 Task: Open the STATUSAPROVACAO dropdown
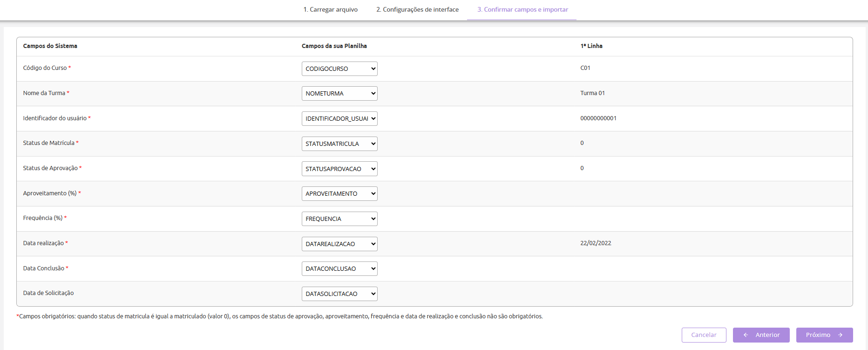339,169
